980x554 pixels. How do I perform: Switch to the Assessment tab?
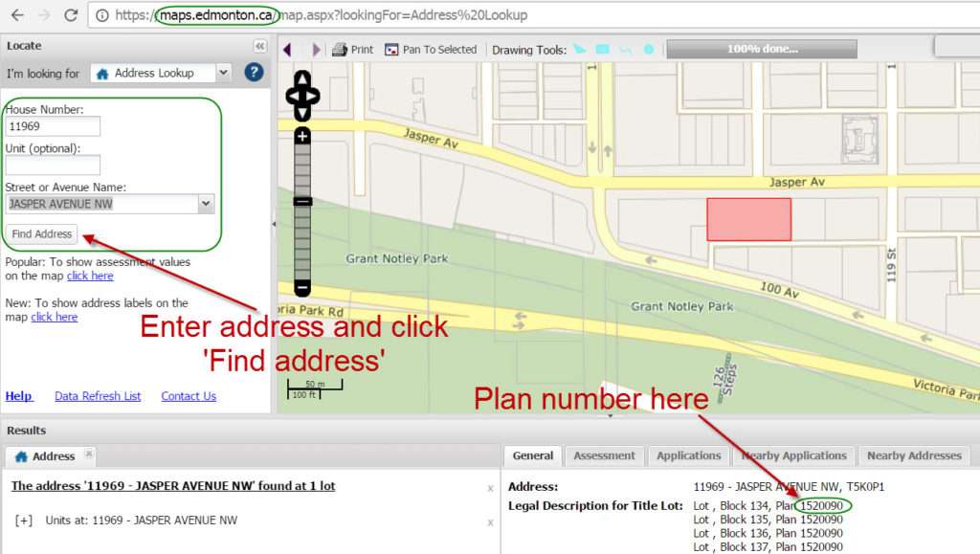[604, 455]
